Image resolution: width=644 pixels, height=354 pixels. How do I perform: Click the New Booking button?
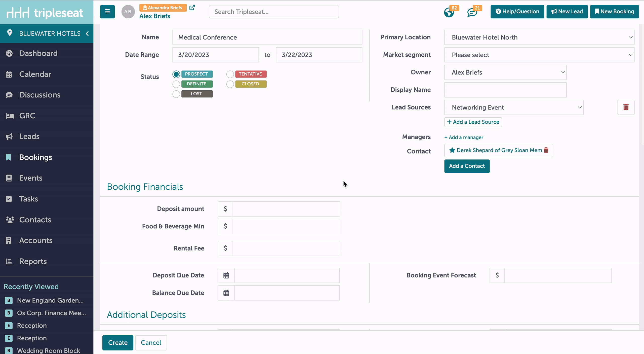coord(614,12)
